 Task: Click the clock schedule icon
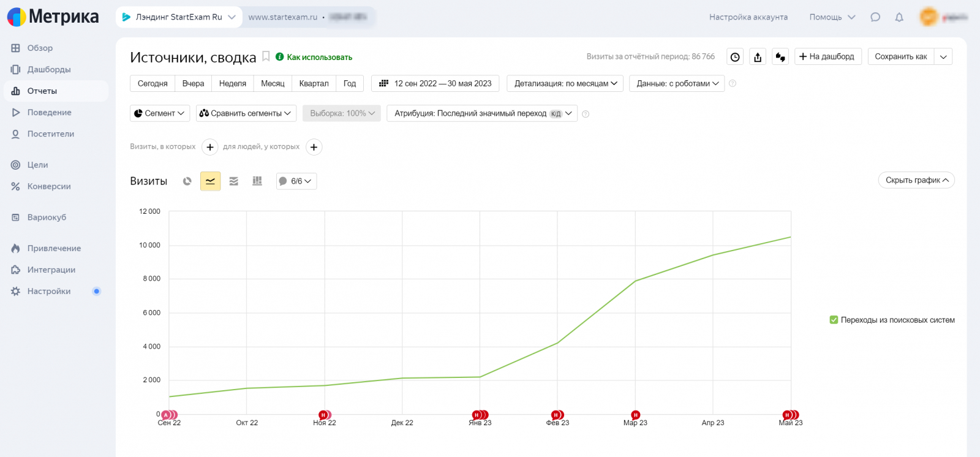coord(735,57)
